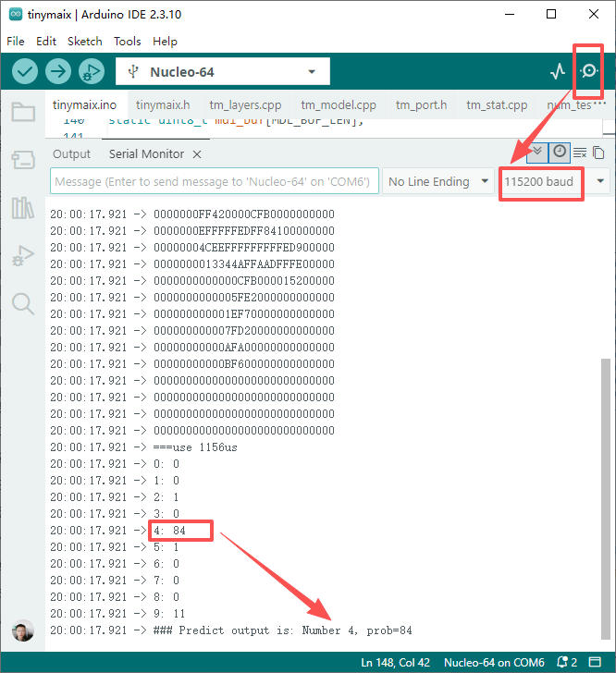This screenshot has width=616, height=673.
Task: Open the Search panel in sidebar
Action: [x=23, y=304]
